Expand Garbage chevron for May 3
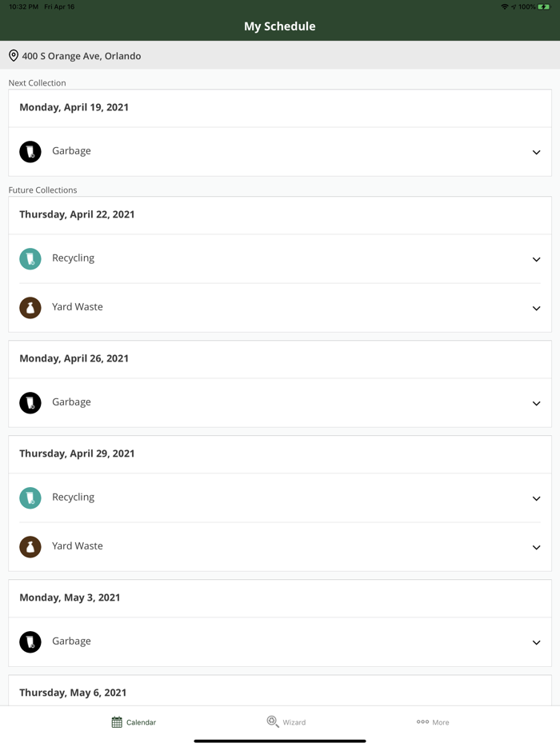Screen dimensions: 560x747 [536, 642]
